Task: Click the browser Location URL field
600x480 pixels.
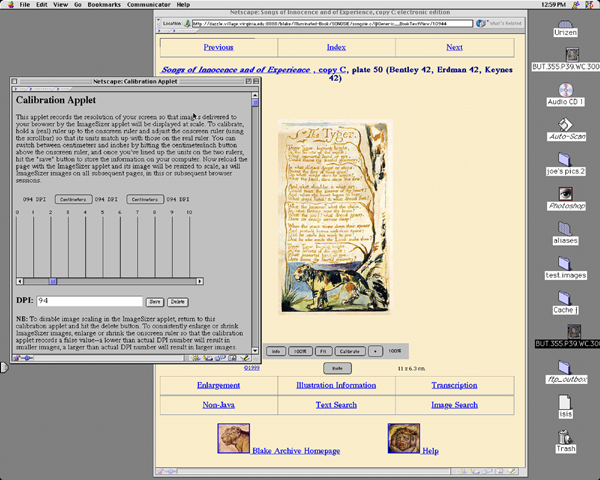Action: (x=332, y=23)
